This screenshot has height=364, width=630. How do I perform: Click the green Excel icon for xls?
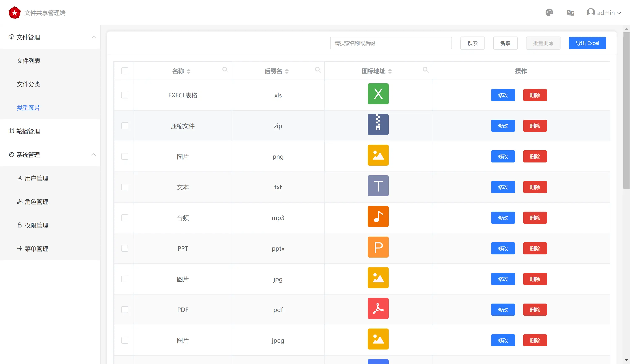(x=378, y=94)
